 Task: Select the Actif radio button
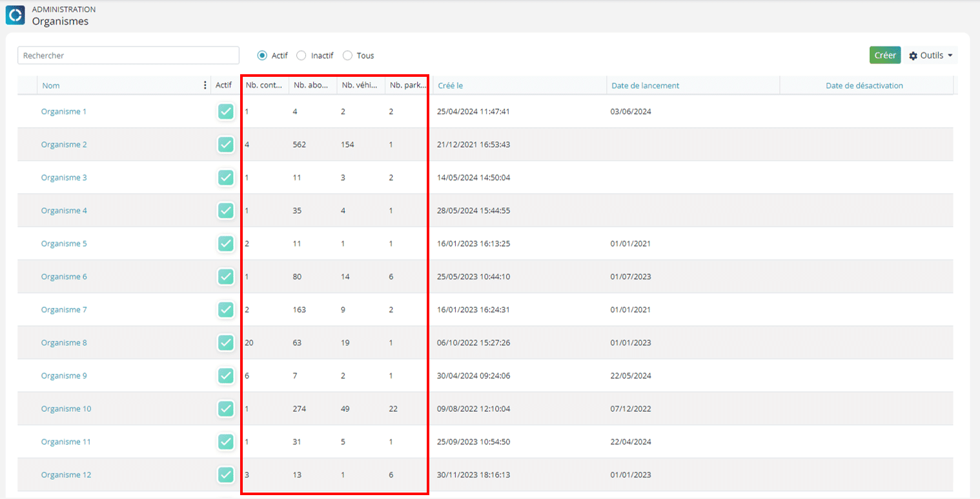[x=262, y=56]
